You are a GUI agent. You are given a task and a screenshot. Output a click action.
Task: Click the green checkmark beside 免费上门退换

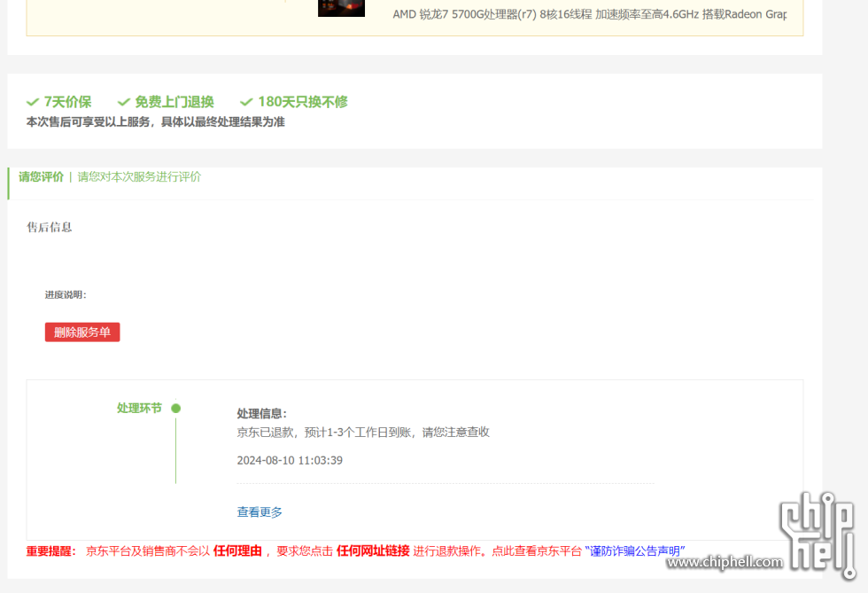(124, 102)
